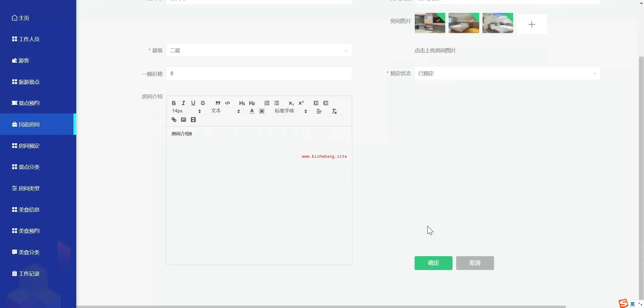Insert a video using film icon
The image size is (644, 308).
193,120
